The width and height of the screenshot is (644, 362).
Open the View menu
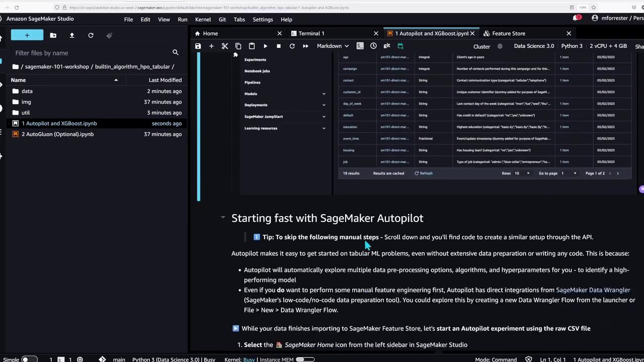pyautogui.click(x=164, y=20)
